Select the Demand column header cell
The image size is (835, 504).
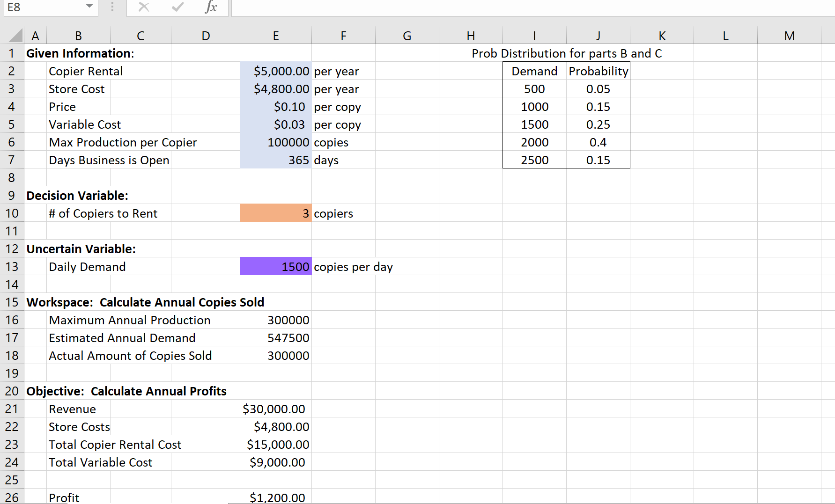[534, 71]
